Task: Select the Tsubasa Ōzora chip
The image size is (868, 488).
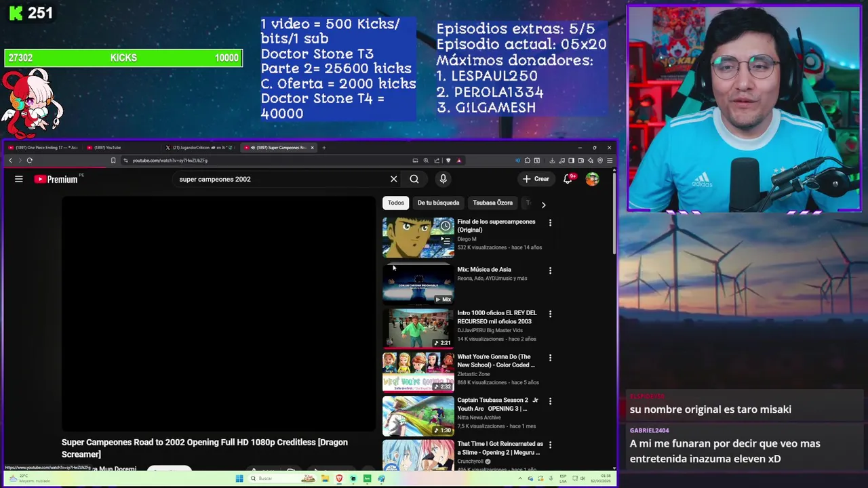Action: pos(492,203)
